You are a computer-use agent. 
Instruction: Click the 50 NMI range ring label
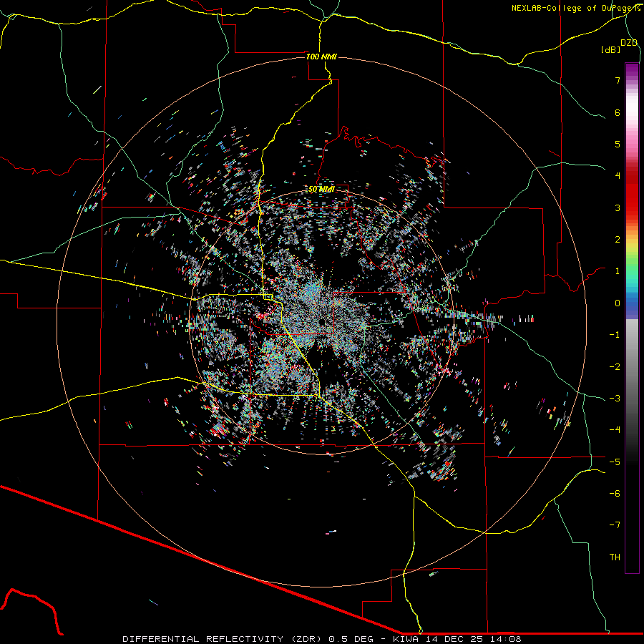coord(321,190)
